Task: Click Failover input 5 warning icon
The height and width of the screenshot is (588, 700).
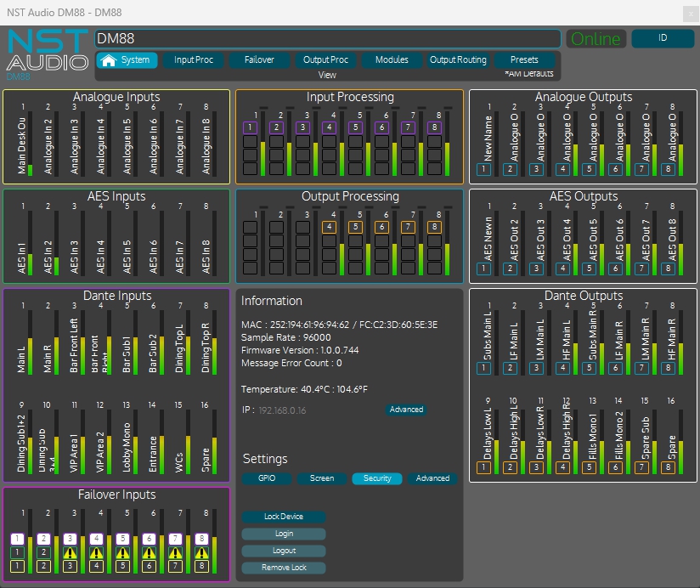Action: (x=123, y=552)
